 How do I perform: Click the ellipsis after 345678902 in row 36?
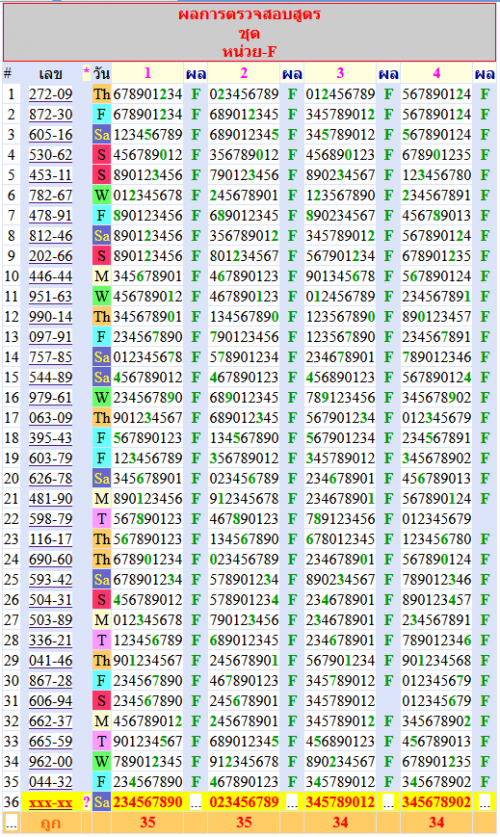click(x=485, y=802)
